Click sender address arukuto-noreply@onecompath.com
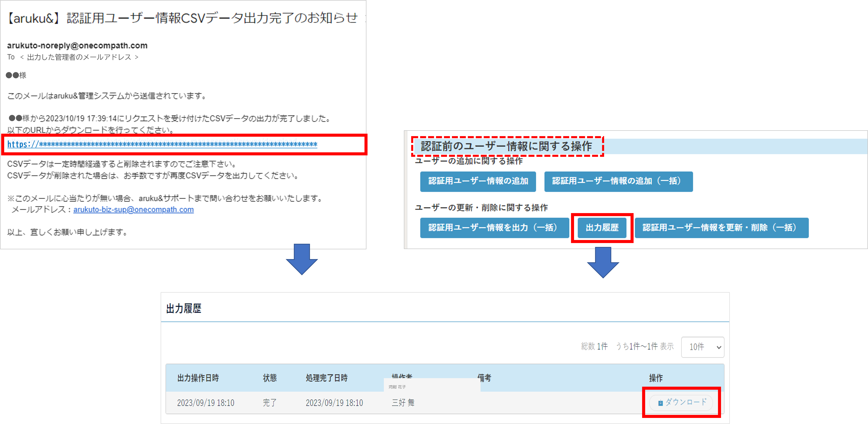Viewport: 868px width, 424px height. click(x=77, y=46)
